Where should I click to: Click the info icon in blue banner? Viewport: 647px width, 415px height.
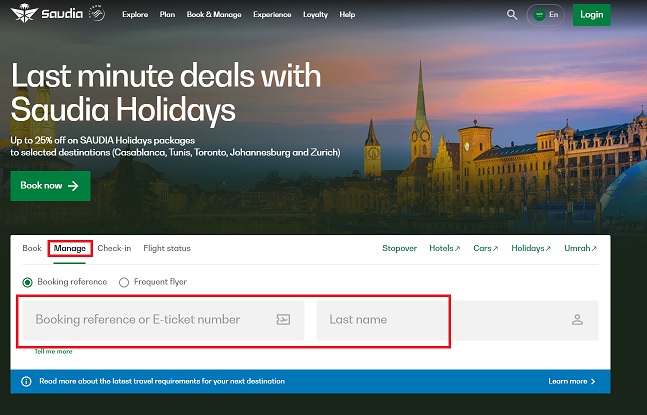click(26, 381)
